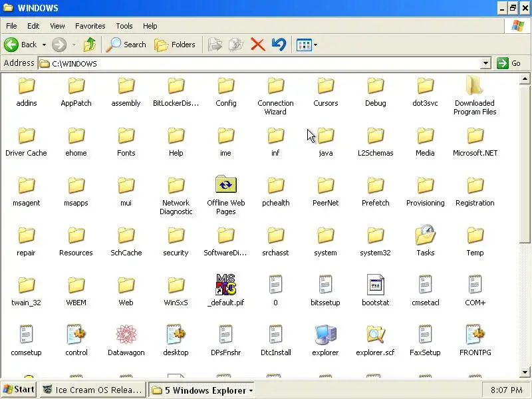Select the Downloaded Program Files folder
The width and height of the screenshot is (532, 399).
point(475,95)
